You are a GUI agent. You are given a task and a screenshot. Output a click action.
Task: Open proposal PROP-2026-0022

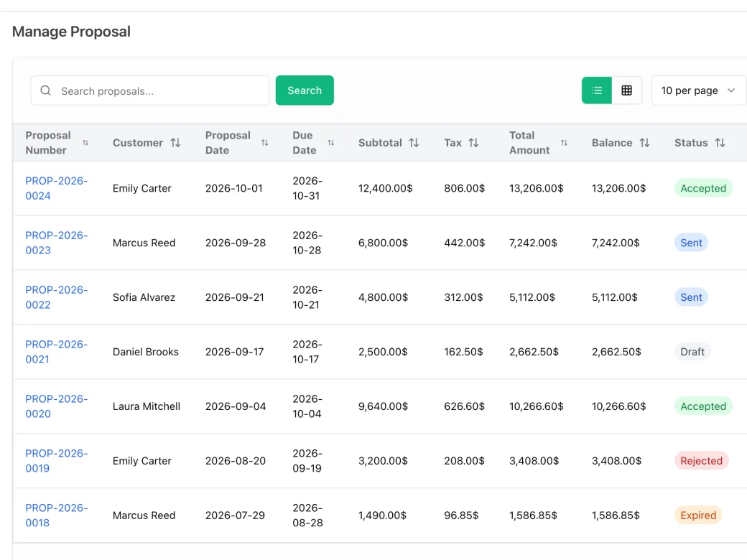pos(57,297)
